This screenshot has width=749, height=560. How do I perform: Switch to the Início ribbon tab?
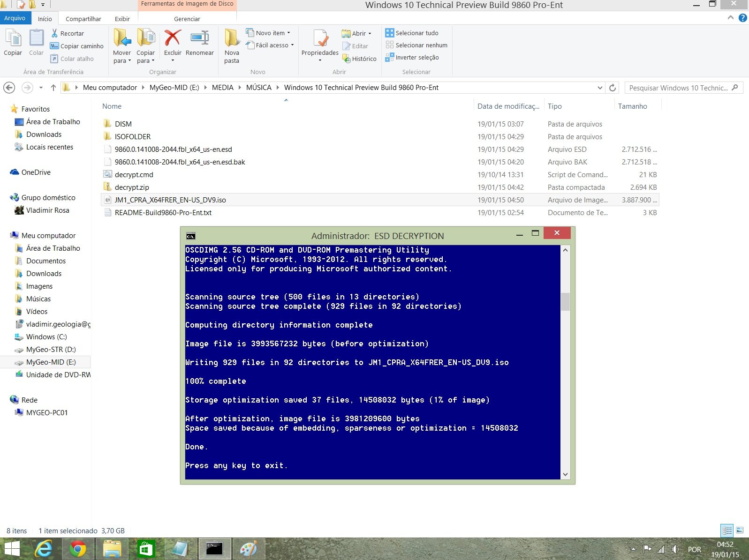point(45,19)
